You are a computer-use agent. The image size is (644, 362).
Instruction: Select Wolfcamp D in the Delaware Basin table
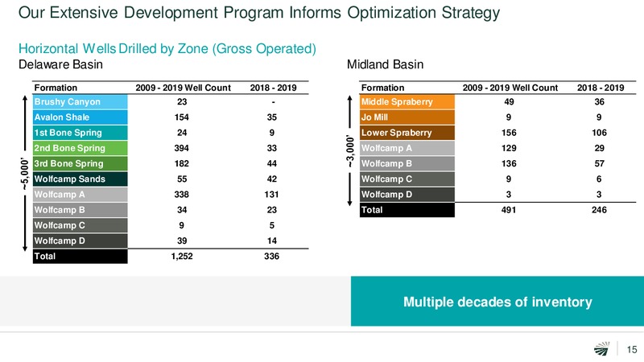click(x=80, y=241)
